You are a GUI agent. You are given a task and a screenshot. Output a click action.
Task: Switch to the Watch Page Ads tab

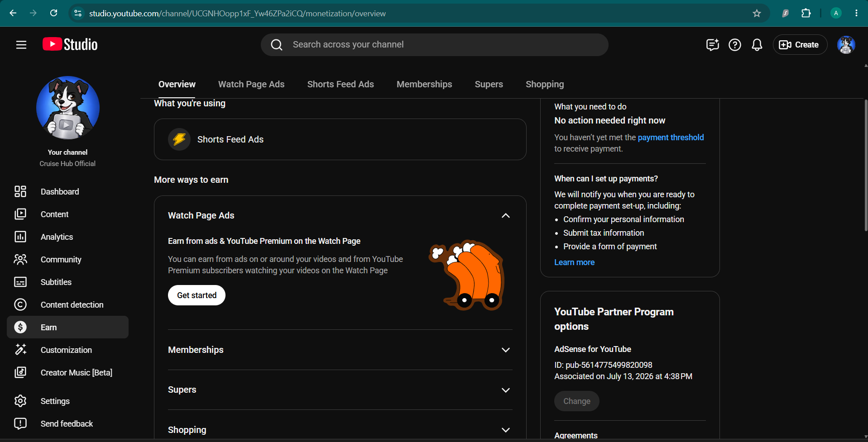point(251,84)
